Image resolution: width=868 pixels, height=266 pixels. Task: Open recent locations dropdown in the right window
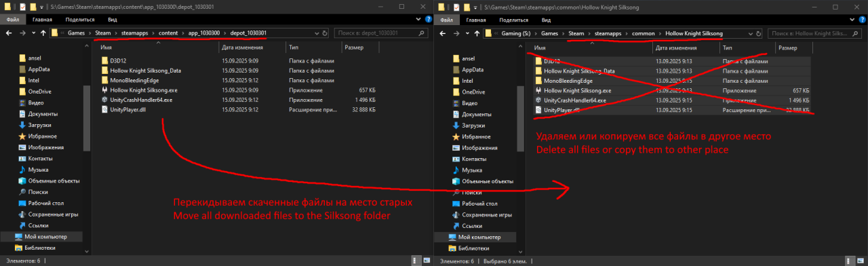467,33
